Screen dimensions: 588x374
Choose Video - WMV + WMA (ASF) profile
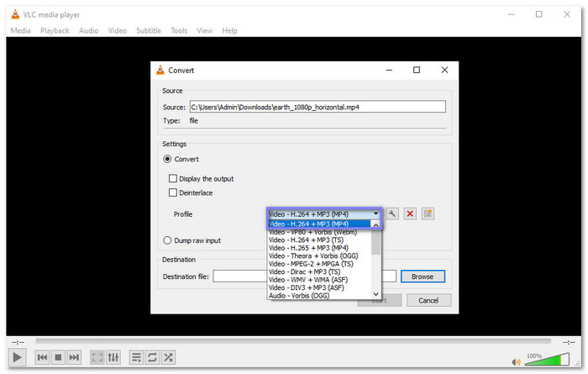319,280
